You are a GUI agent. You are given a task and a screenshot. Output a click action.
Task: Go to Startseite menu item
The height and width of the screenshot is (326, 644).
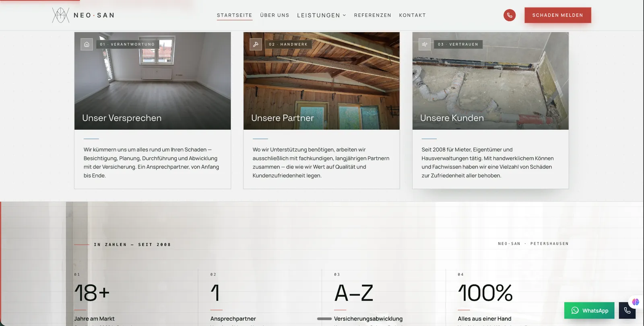[235, 15]
